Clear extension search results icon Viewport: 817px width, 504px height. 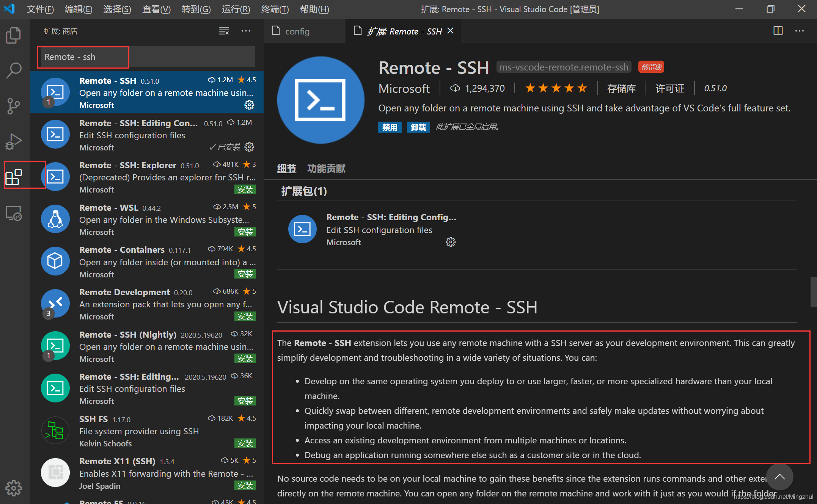pos(224,31)
